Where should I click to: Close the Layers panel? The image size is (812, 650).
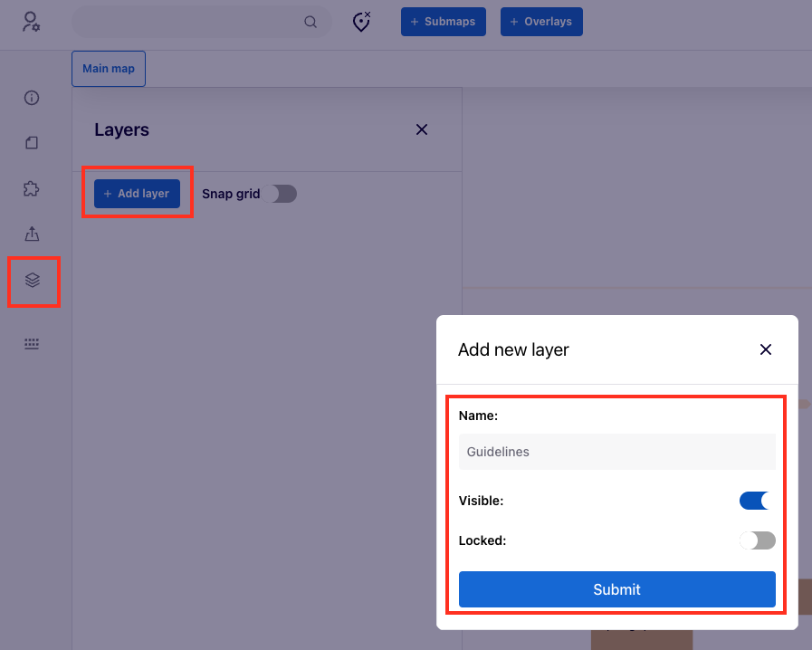421,129
